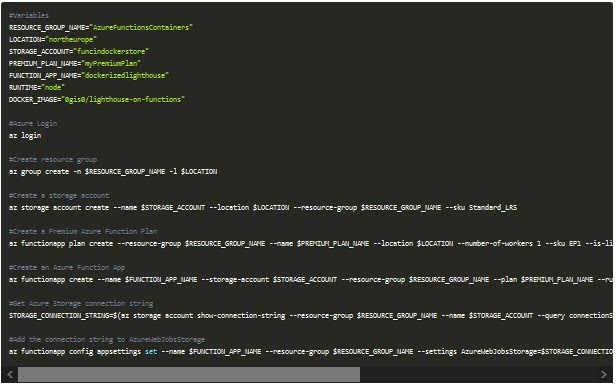
Task: Click the right scroll arrow of horizontal scrollbar
Action: coord(604,374)
